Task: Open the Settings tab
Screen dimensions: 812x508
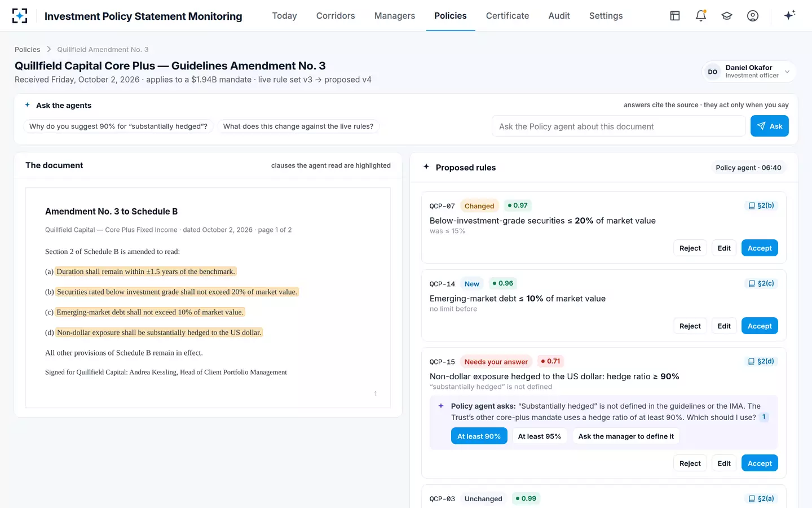Action: tap(606, 16)
